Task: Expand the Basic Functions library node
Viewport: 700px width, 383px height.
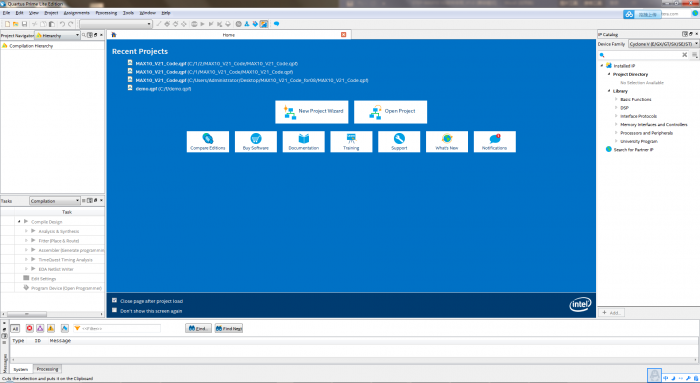Action: click(x=616, y=99)
